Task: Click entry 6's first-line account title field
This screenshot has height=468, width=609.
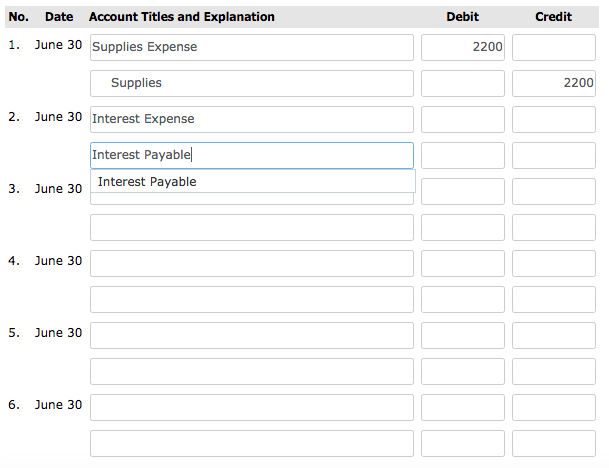Action: 251,407
